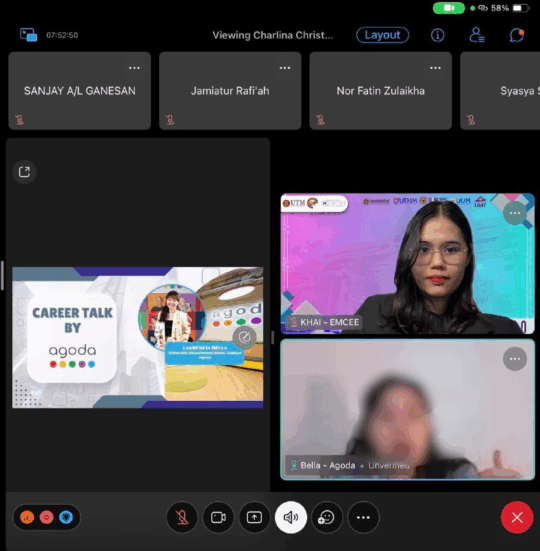The width and height of the screenshot is (540, 551).
Task: Open the participants list icon
Action: (x=477, y=35)
